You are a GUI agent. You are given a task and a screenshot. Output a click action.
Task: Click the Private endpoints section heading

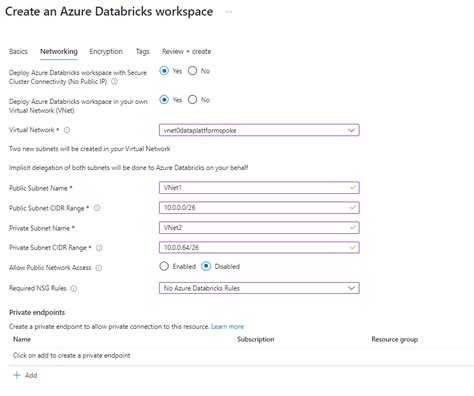(37, 312)
